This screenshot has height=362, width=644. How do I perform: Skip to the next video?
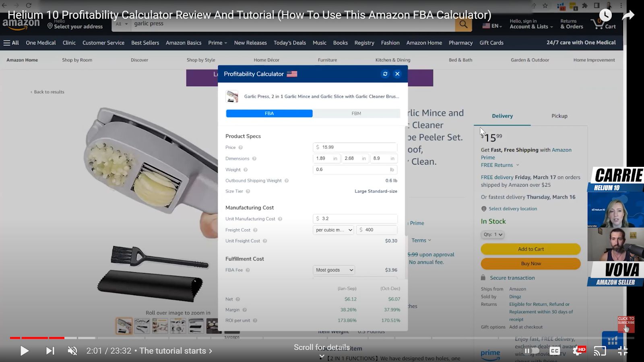pyautogui.click(x=50, y=351)
